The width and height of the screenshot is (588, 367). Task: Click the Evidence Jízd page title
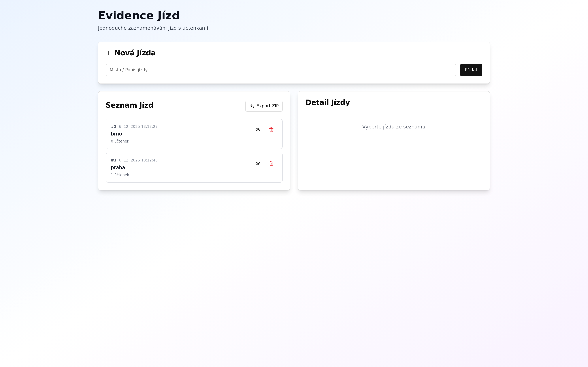[x=139, y=16]
